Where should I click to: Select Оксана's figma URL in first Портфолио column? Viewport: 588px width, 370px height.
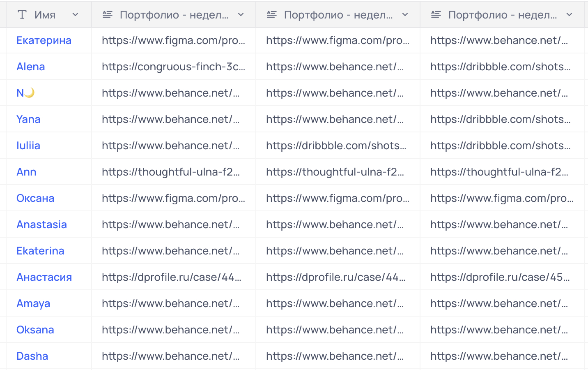coord(174,198)
